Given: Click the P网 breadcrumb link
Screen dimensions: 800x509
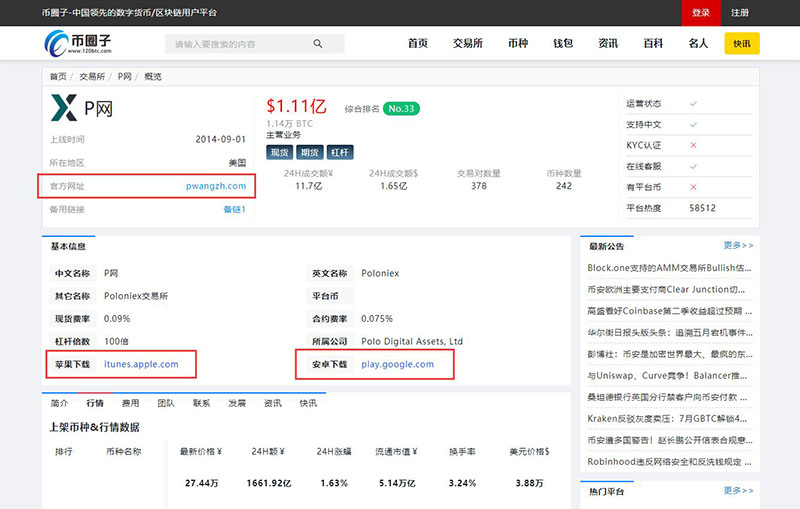Looking at the screenshot, I should coord(124,77).
